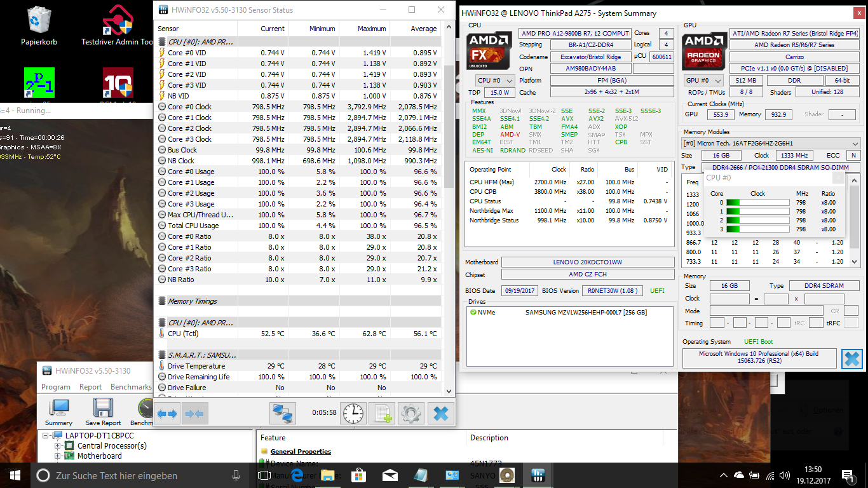Click the clock icon to reset sensor timer
The height and width of the screenshot is (488, 868).
point(353,414)
